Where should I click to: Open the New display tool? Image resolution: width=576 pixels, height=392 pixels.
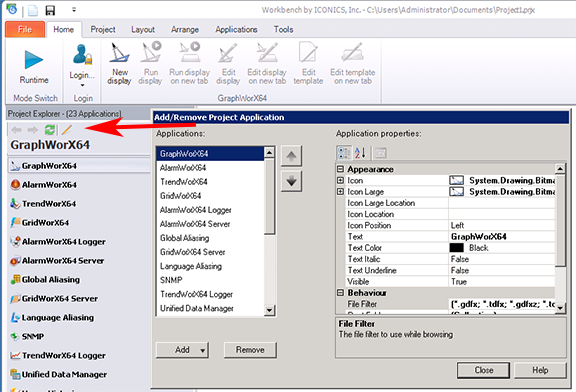pyautogui.click(x=119, y=64)
